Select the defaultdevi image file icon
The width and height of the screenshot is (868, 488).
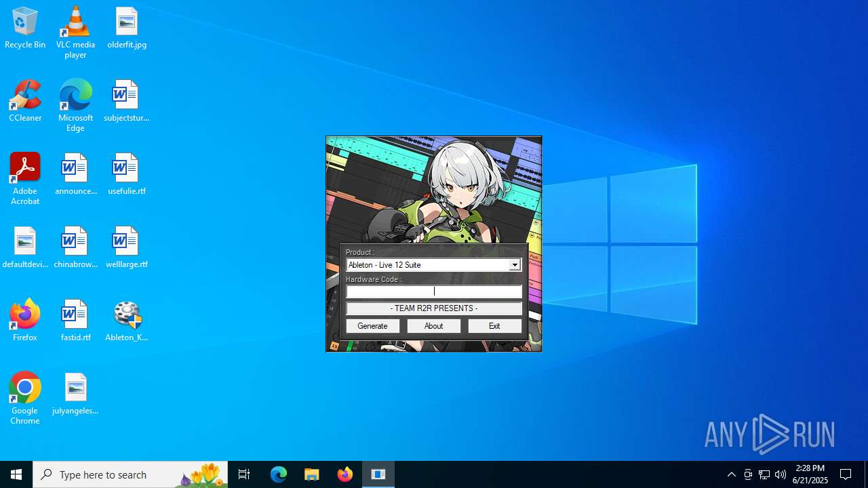click(25, 248)
